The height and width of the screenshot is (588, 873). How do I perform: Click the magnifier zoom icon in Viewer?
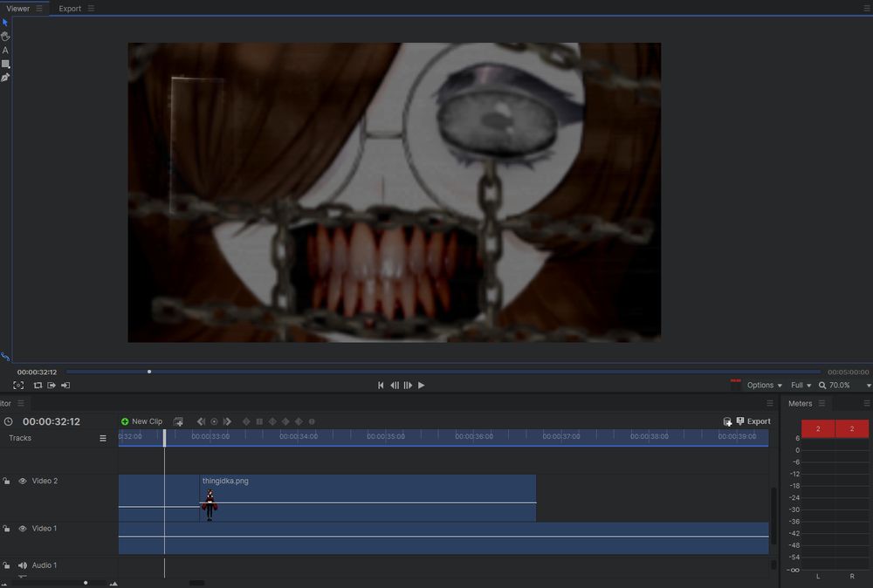[822, 385]
